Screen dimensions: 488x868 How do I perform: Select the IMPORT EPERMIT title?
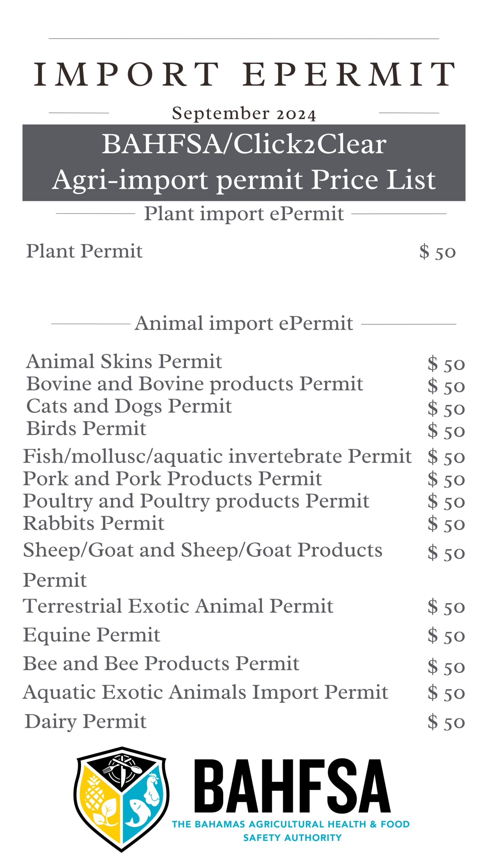point(244,75)
